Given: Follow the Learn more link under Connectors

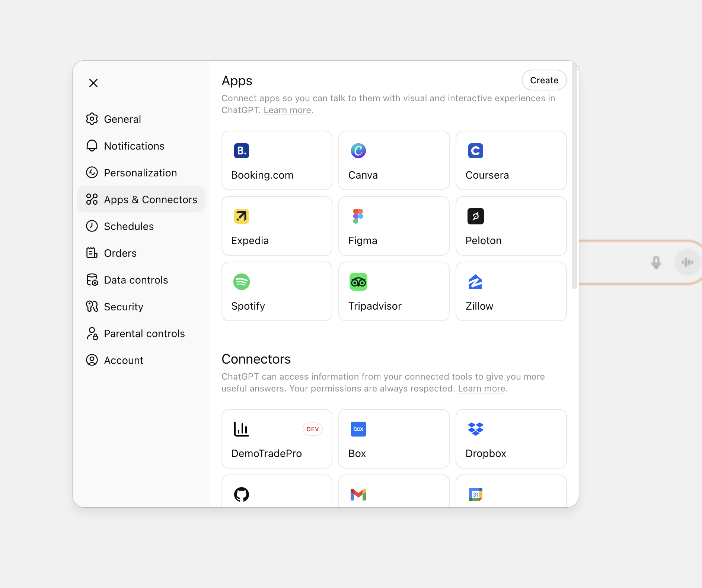Looking at the screenshot, I should pyautogui.click(x=481, y=389).
